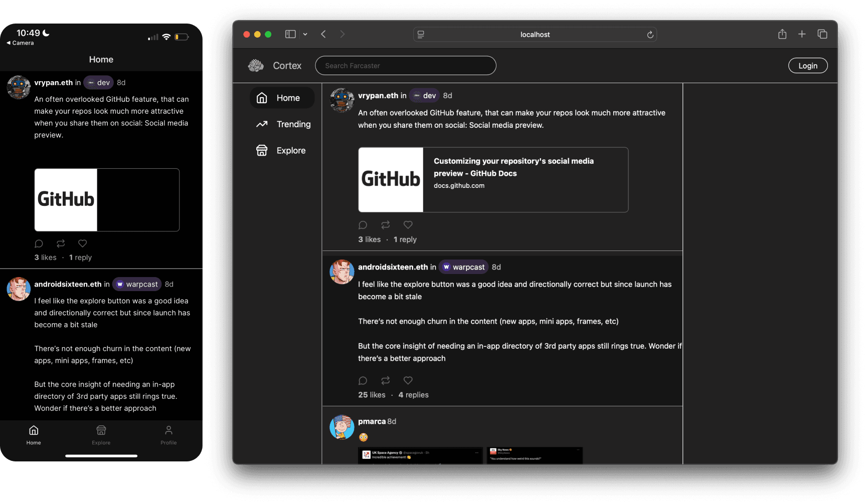
Task: Tap Home tab in phone bottom bar
Action: [x=34, y=435]
